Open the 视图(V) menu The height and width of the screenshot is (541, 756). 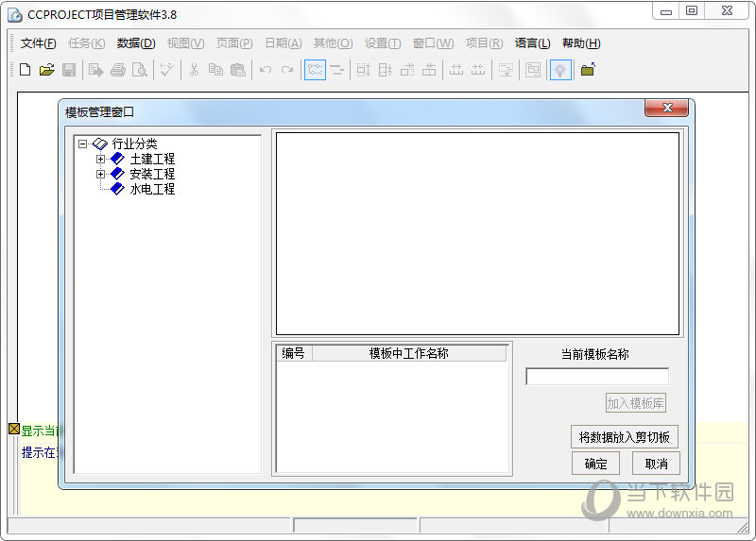coord(185,43)
